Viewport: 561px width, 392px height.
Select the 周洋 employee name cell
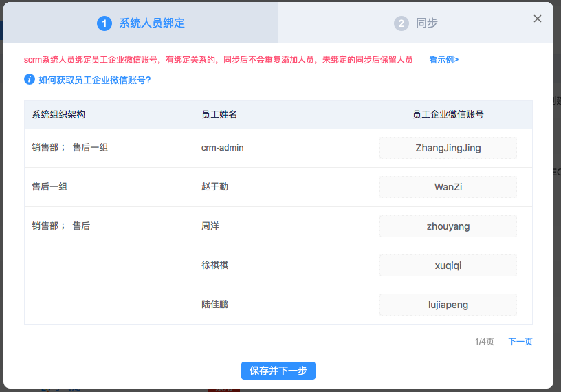click(210, 226)
